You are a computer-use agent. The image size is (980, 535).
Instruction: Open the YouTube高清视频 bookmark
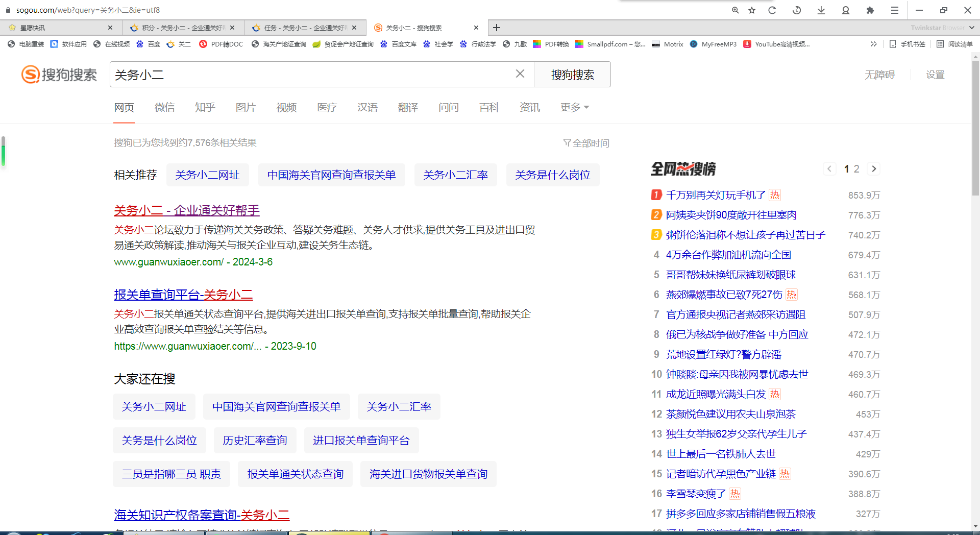point(776,44)
